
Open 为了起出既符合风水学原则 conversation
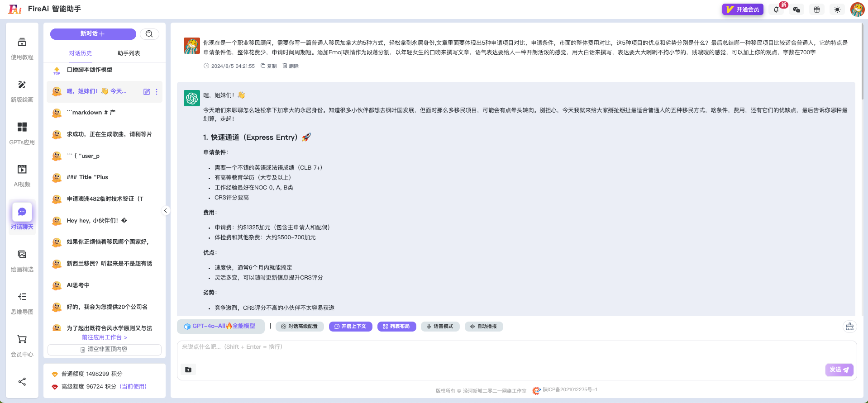pos(105,327)
